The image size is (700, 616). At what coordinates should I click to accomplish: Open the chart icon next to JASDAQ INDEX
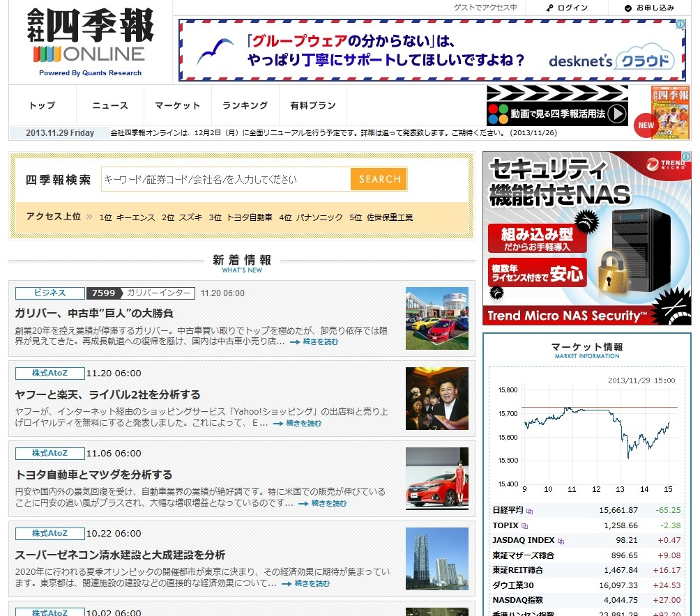pyautogui.click(x=560, y=540)
